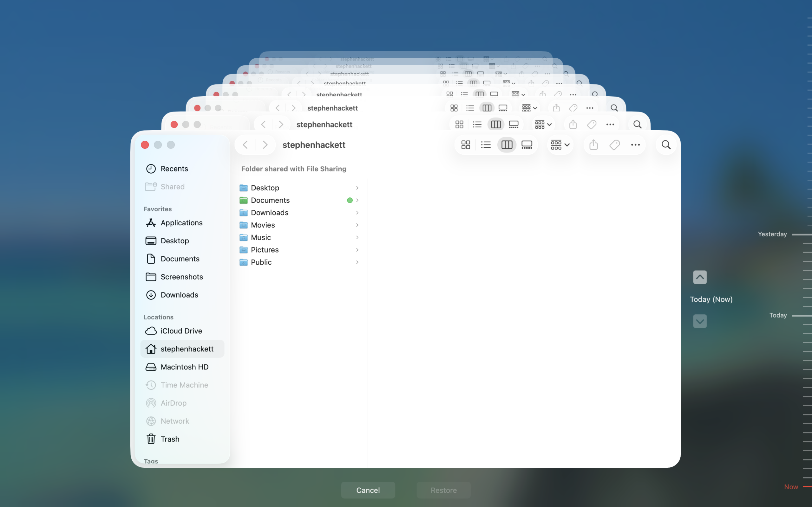Expand the Documents folder chevron
Screen dimensions: 812x507
click(x=357, y=200)
